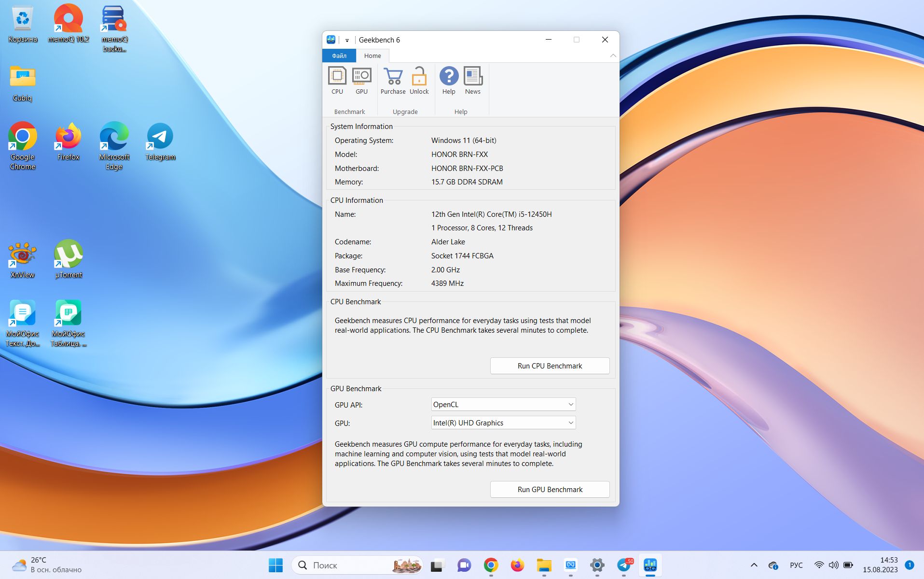The image size is (924, 579).
Task: Click Run GPU Benchmark button
Action: pyautogui.click(x=550, y=489)
